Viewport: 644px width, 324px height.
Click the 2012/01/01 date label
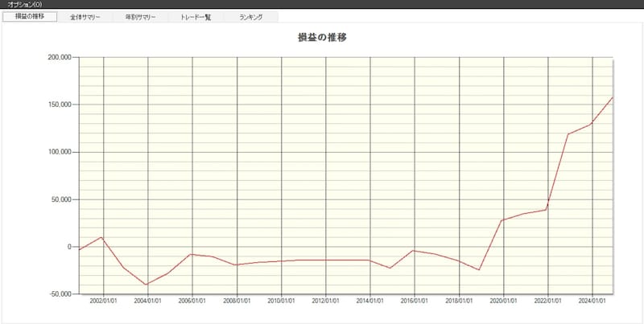[x=326, y=300]
